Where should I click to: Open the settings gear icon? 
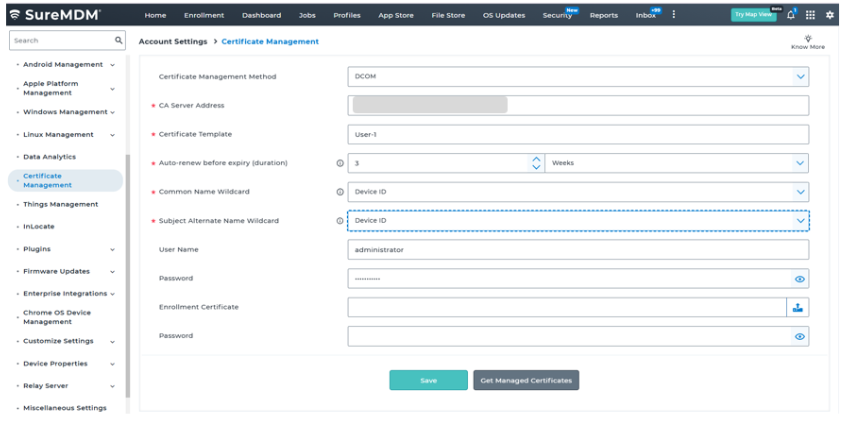(829, 15)
